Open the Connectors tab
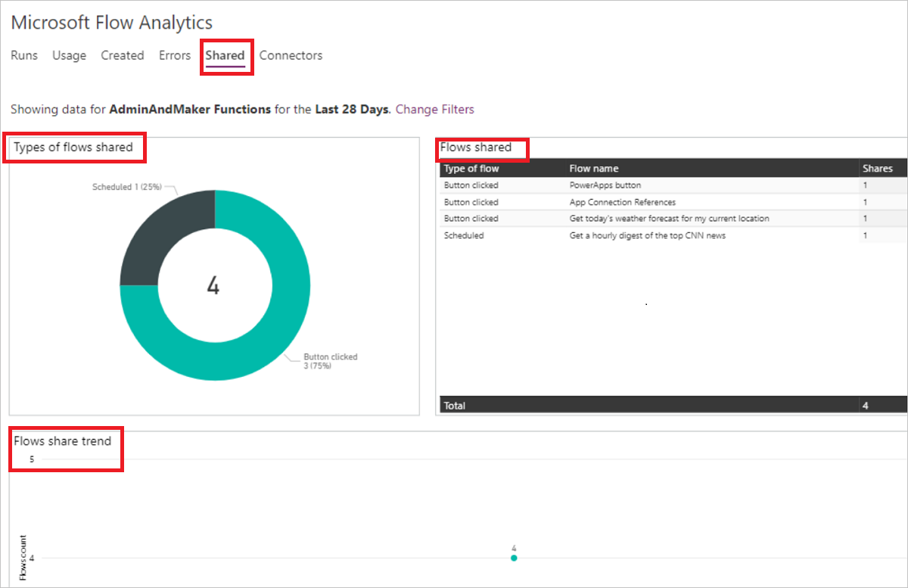The image size is (908, 588). 291,55
